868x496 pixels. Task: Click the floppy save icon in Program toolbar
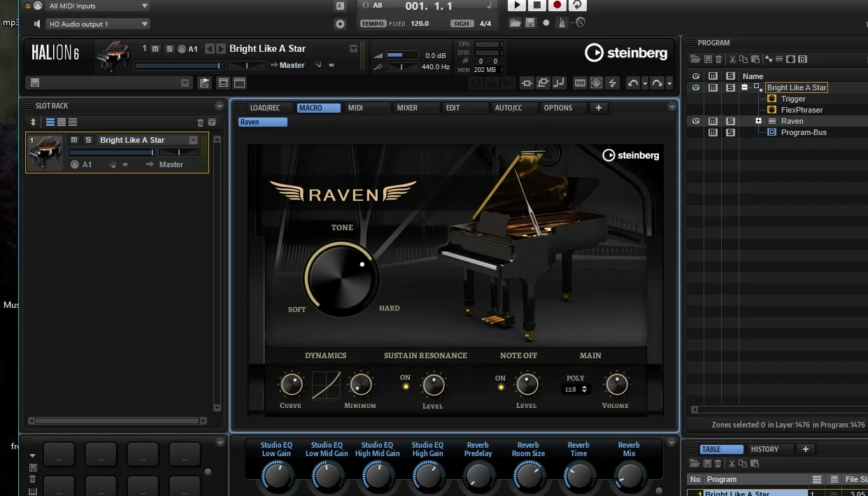[x=708, y=59]
